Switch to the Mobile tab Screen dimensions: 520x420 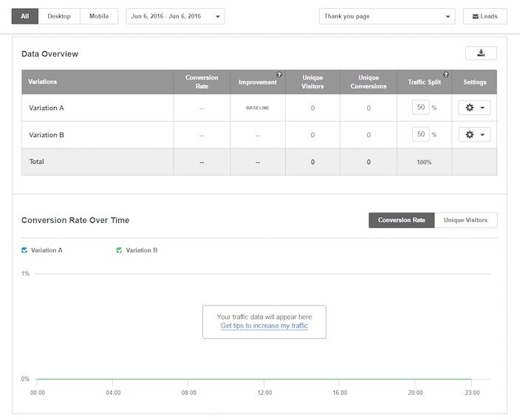coord(98,16)
